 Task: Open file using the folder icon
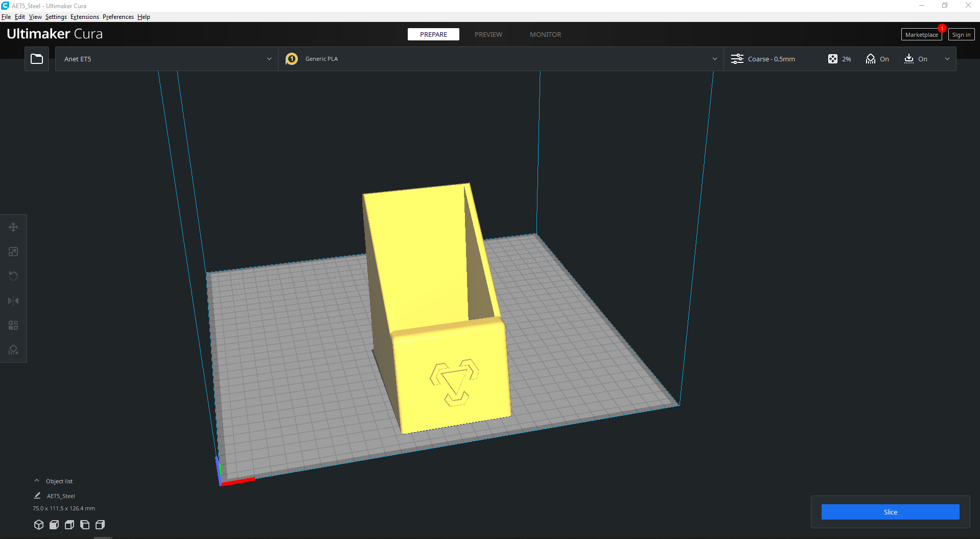(37, 59)
